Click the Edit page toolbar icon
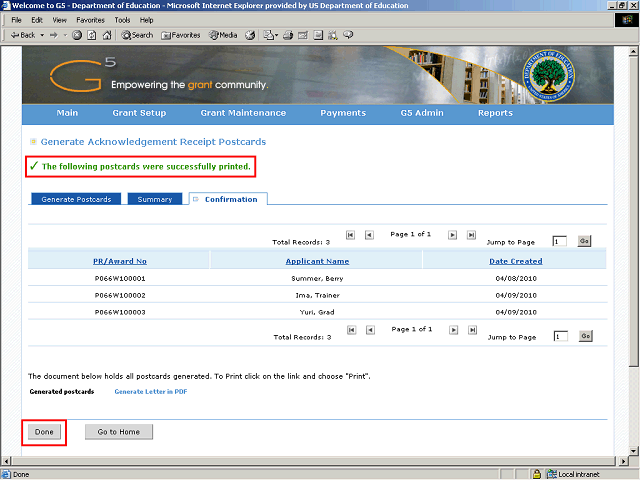The width and height of the screenshot is (640, 480). pyautogui.click(x=303, y=36)
